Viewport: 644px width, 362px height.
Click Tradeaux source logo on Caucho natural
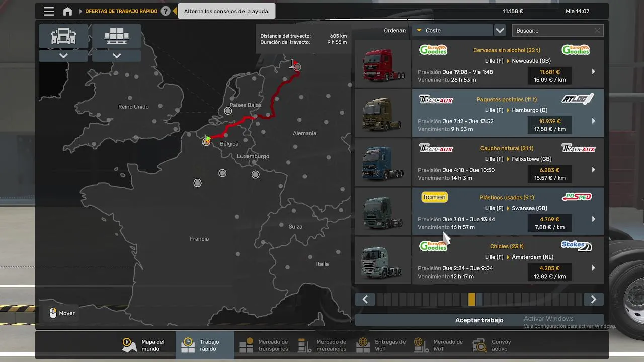point(436,148)
